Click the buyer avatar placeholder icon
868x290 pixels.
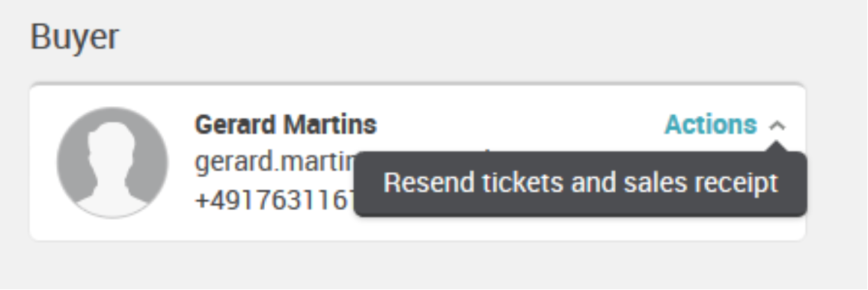112,162
